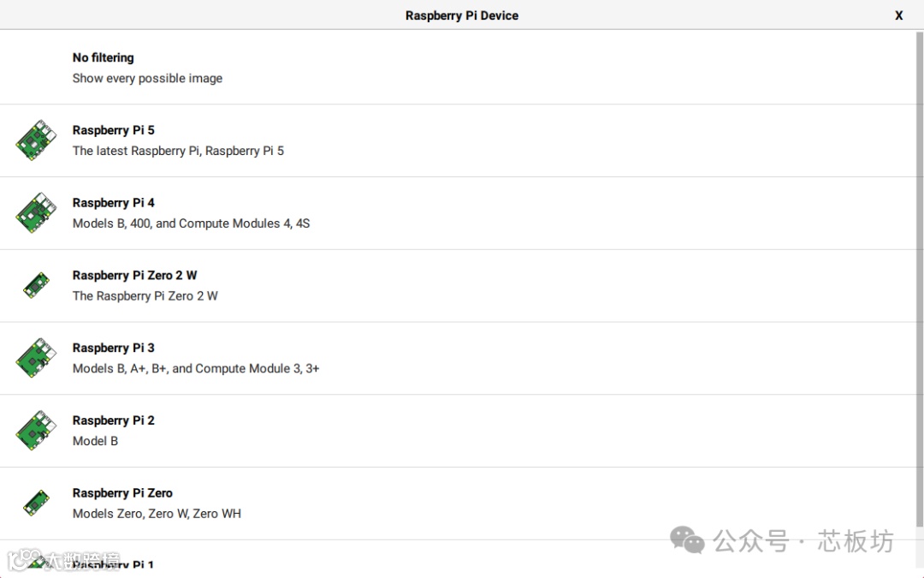The image size is (924, 578).
Task: Close the Raspberry Pi Device dialog
Action: pos(898,15)
